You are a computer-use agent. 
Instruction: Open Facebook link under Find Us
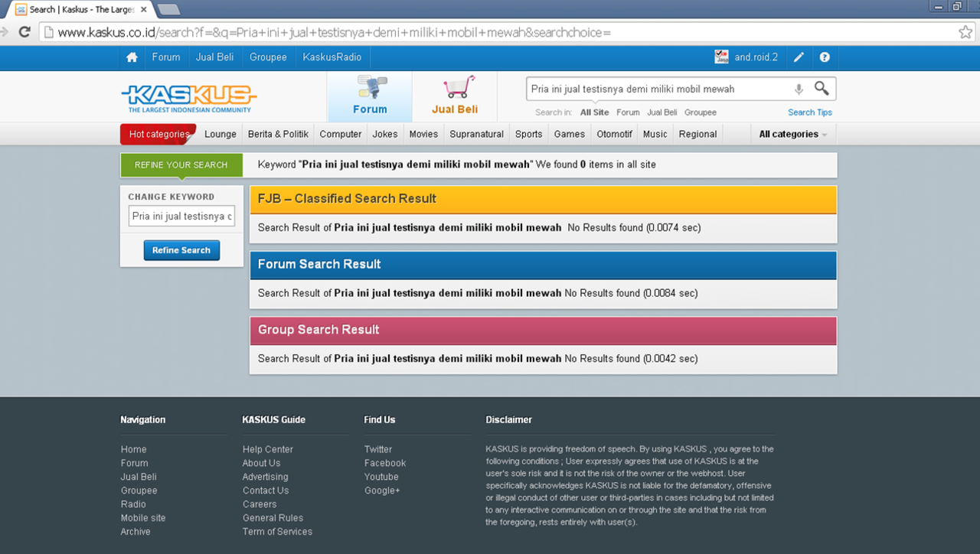385,464
